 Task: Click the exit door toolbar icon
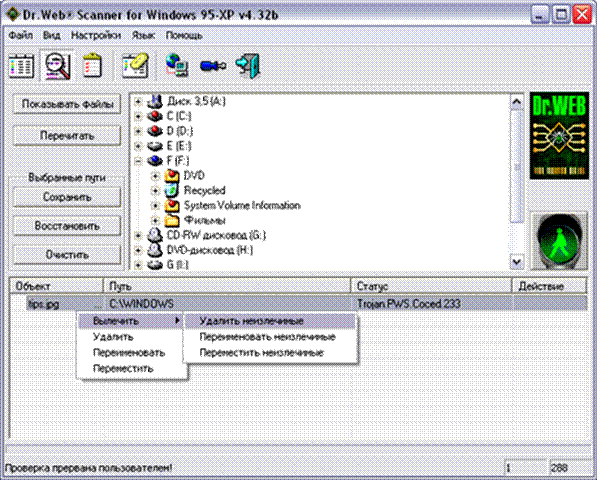click(247, 66)
